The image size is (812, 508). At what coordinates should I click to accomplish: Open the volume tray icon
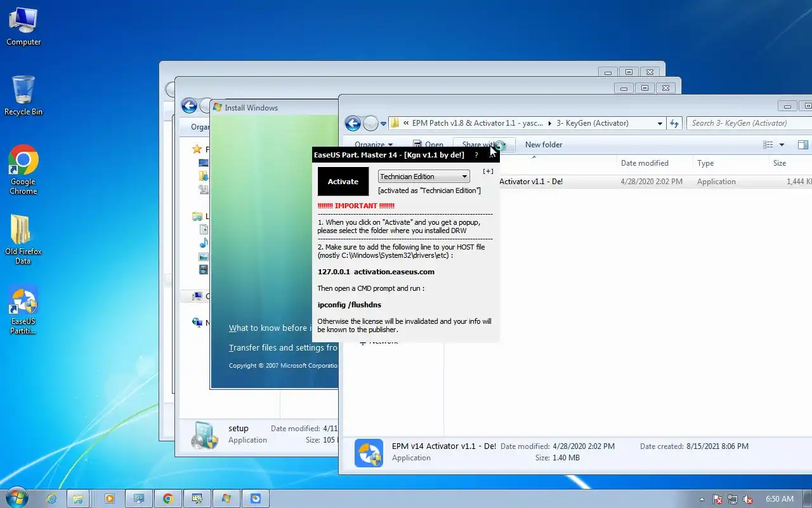748,499
